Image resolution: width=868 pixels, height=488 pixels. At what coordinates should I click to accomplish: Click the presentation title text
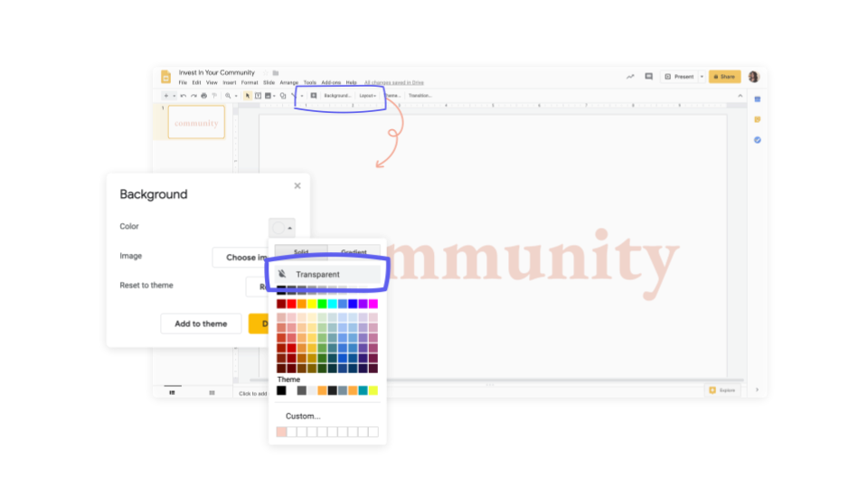coord(216,72)
